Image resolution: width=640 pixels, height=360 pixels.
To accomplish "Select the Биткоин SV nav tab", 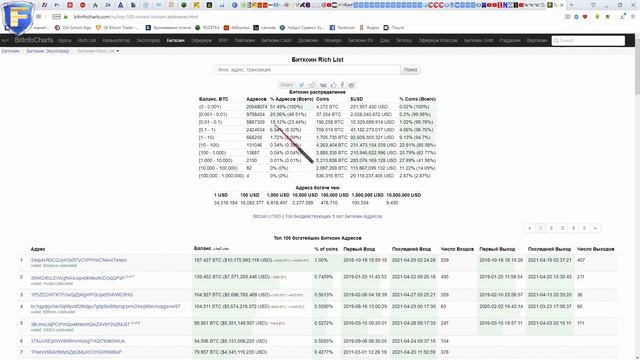I will (360, 40).
